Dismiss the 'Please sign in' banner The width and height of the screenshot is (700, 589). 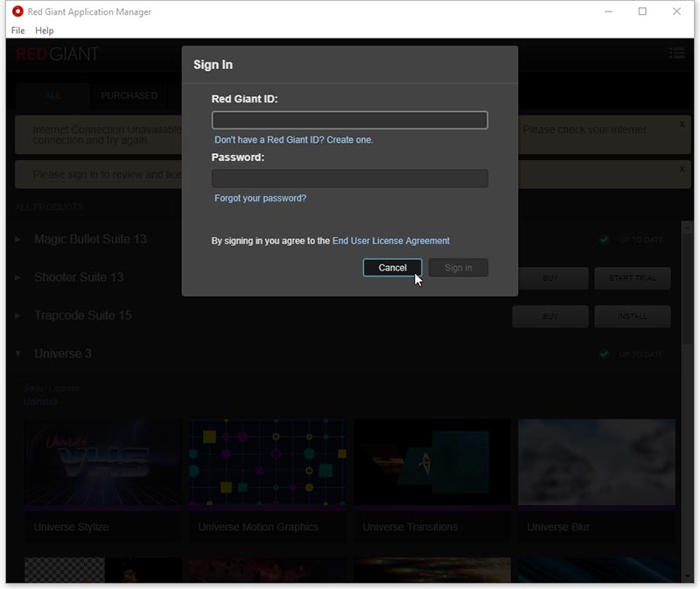click(x=682, y=169)
